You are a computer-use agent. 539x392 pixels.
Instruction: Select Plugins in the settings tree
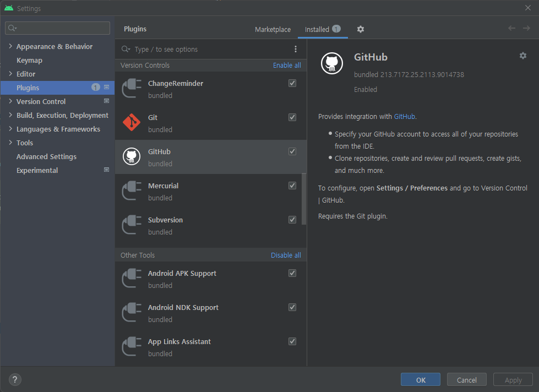point(57,88)
